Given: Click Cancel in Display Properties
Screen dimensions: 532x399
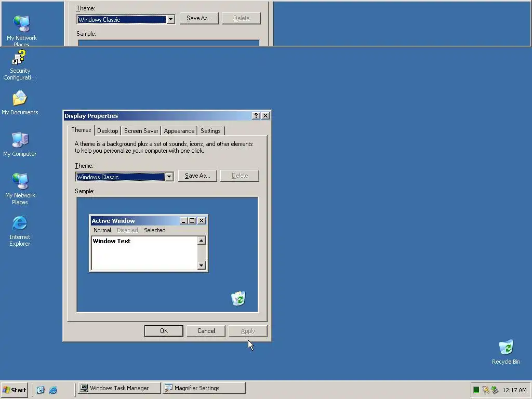Looking at the screenshot, I should coord(206,331).
